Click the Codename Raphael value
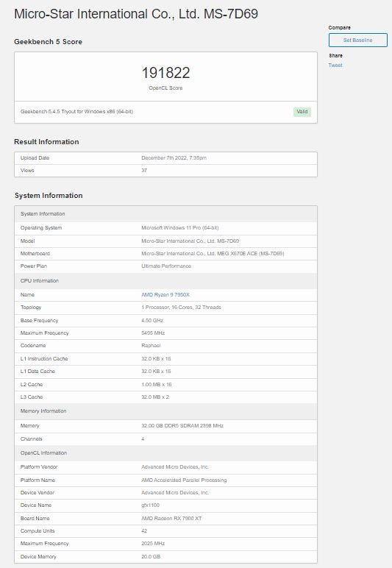This screenshot has width=392, height=568. [151, 346]
